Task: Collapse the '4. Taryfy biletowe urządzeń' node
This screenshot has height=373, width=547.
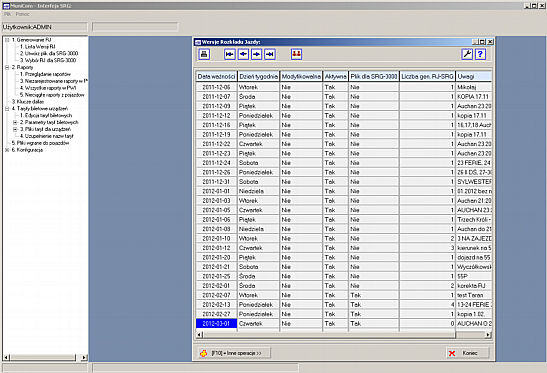Action: (7, 109)
